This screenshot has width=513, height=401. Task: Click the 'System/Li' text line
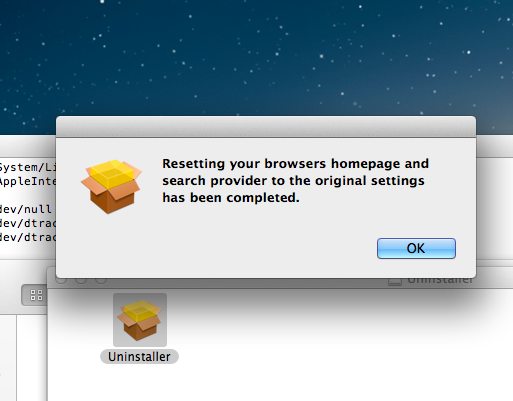click(28, 167)
